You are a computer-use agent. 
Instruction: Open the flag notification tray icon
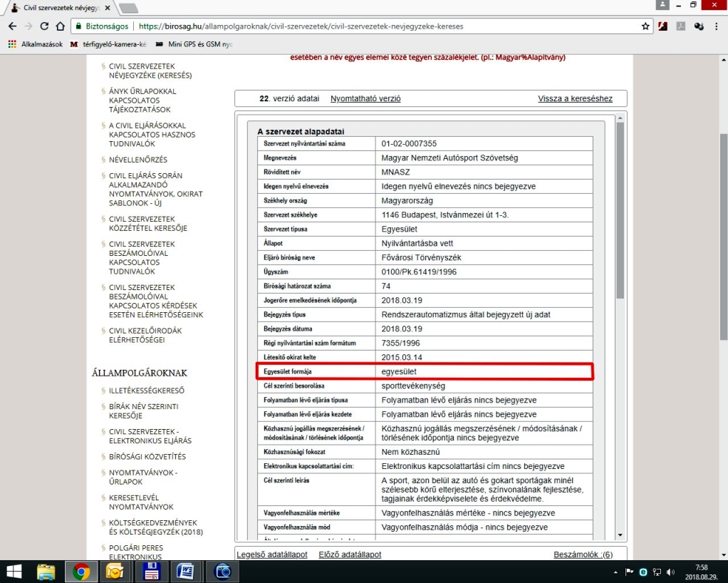coord(629,572)
